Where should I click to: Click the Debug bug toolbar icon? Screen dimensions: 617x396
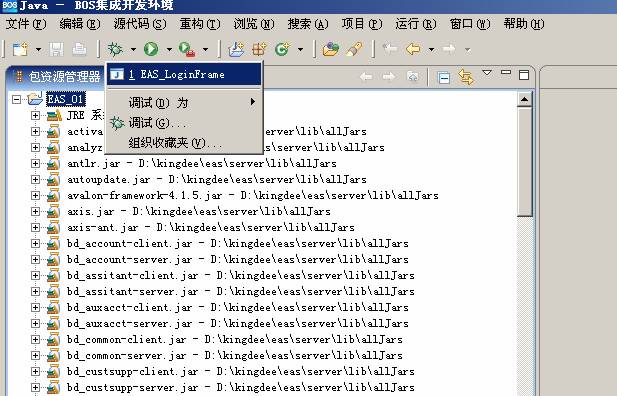115,49
